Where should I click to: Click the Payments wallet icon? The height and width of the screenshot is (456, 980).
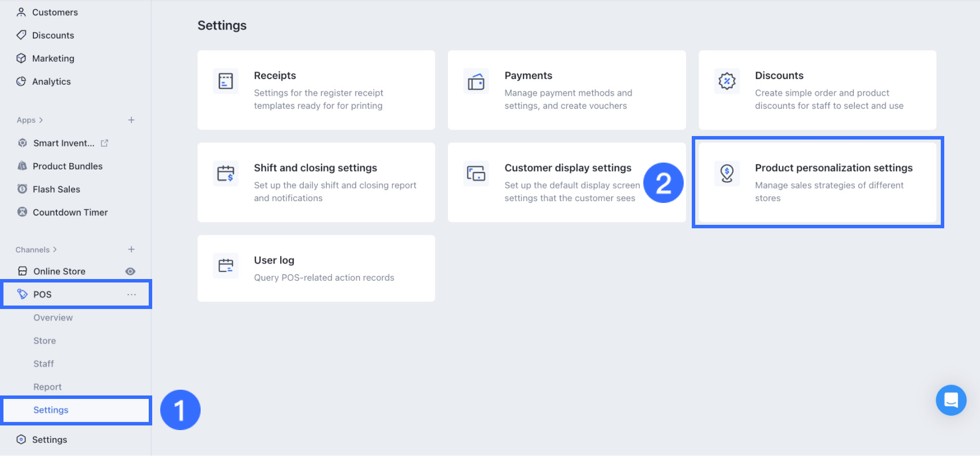476,81
